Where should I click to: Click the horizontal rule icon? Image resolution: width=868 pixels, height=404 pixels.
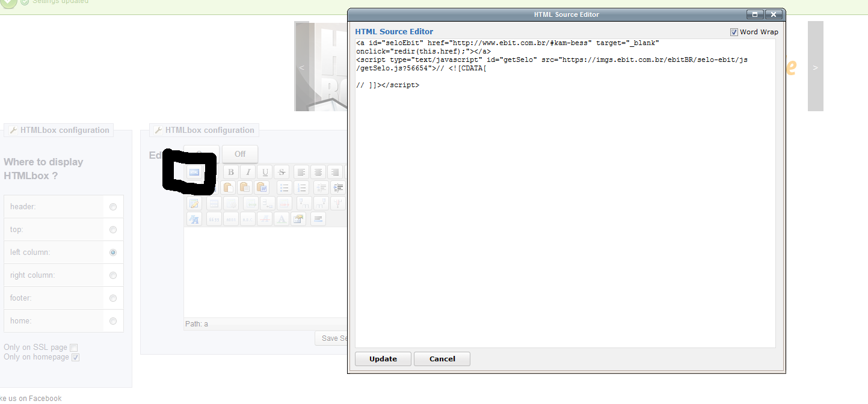click(x=318, y=219)
